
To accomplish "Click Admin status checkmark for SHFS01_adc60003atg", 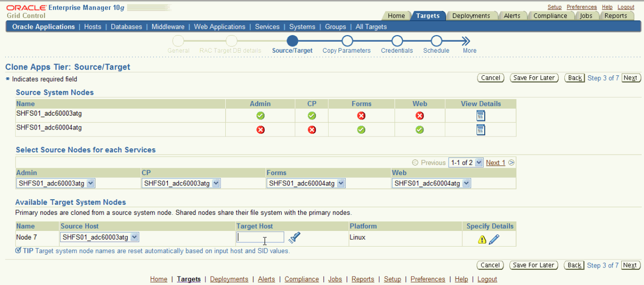I will pos(260,116).
